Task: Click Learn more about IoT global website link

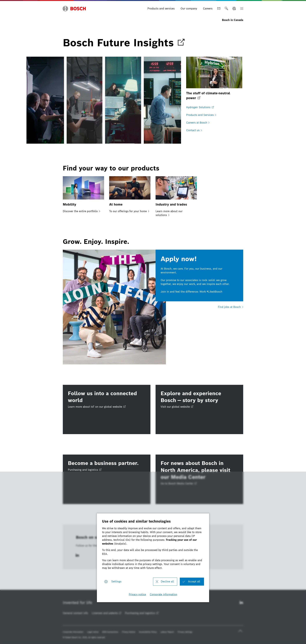Action: coord(97,407)
